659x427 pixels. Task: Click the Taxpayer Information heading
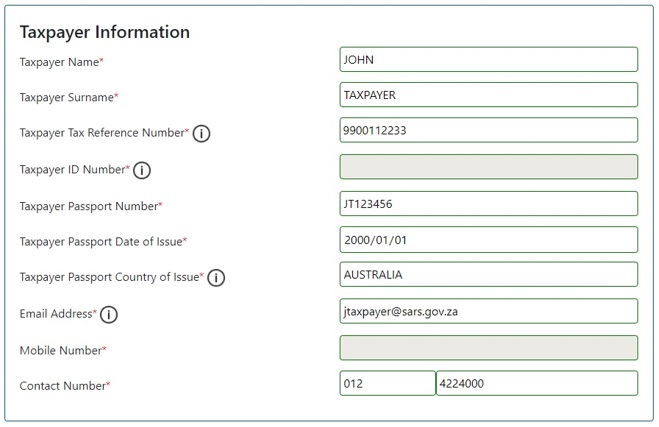pyautogui.click(x=105, y=32)
